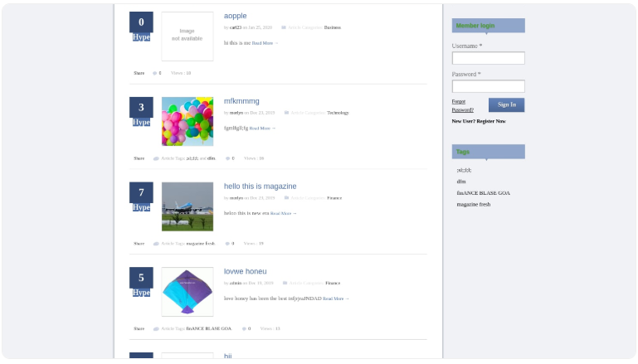
Task: Click the Hype button under score 0
Action: coord(141,37)
